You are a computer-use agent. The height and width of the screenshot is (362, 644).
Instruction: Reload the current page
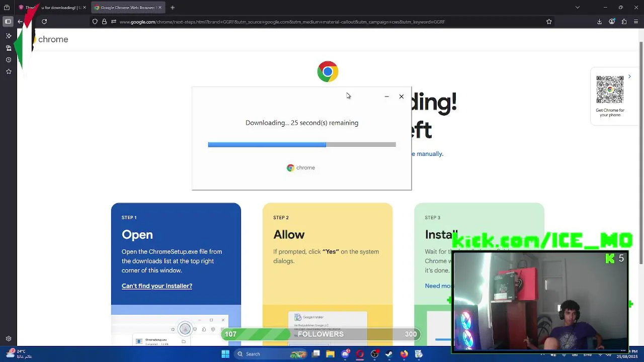[44, 22]
